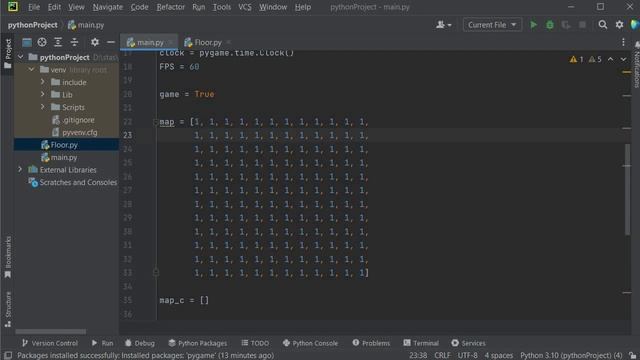Click the warning count indicator showing 1
The image size is (640, 360).
pos(576,60)
